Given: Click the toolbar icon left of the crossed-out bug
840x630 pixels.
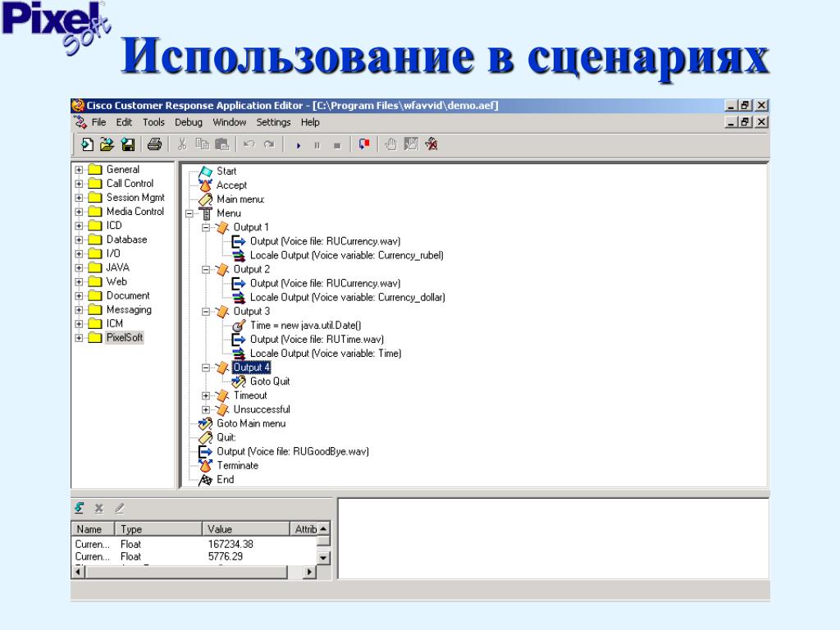Looking at the screenshot, I should pos(411,144).
